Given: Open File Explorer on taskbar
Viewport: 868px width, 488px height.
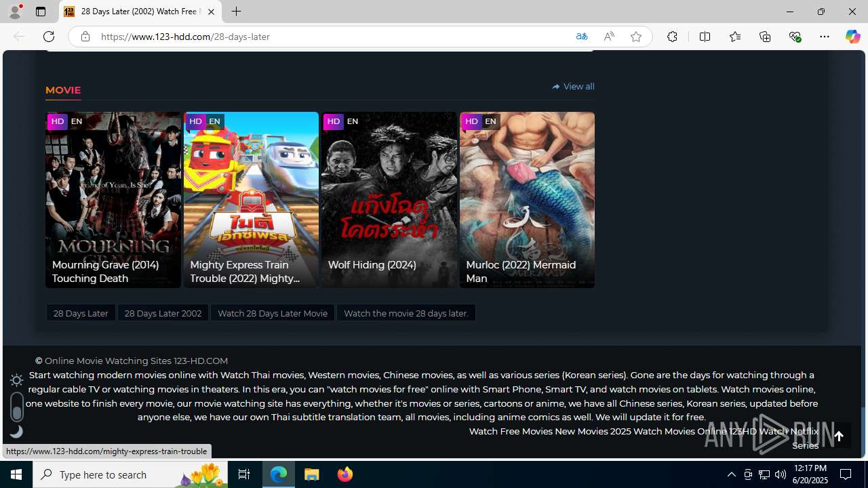Looking at the screenshot, I should pyautogui.click(x=312, y=474).
